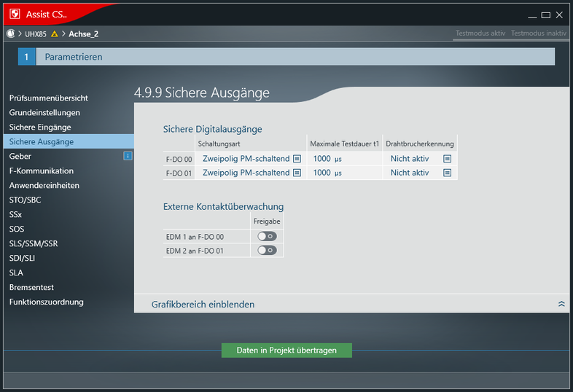Open list icon for F-DO 01 Schaltungsart
The image size is (573, 392).
[x=297, y=173]
